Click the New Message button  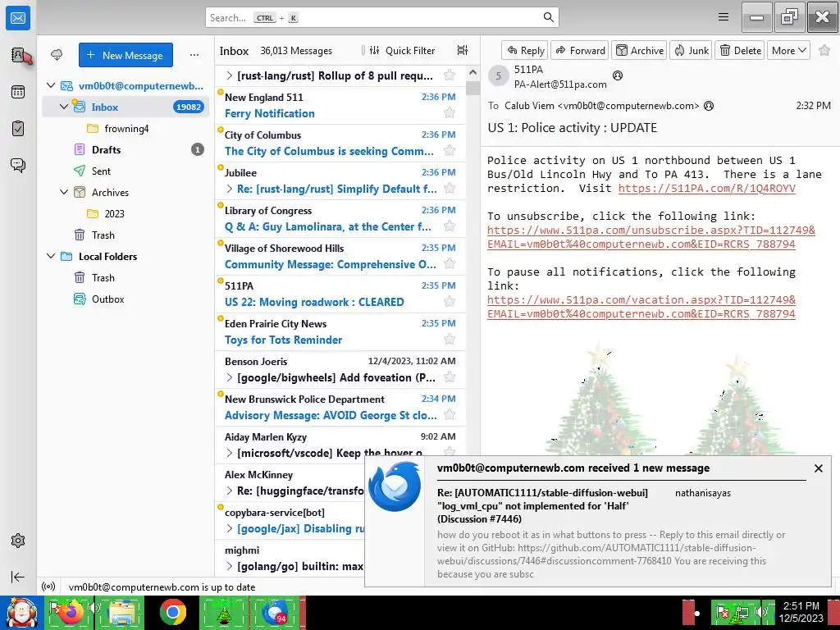126,55
